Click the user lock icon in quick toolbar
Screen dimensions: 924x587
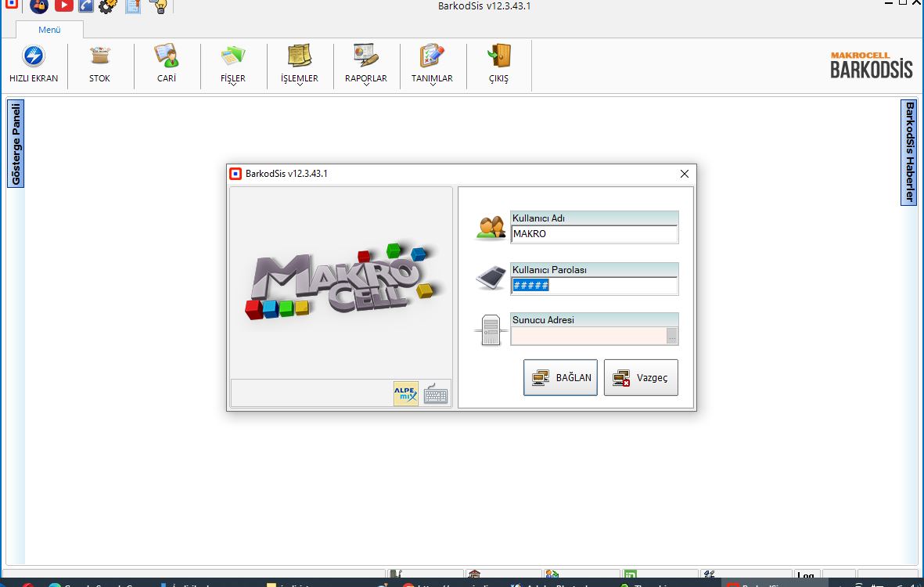coord(39,6)
